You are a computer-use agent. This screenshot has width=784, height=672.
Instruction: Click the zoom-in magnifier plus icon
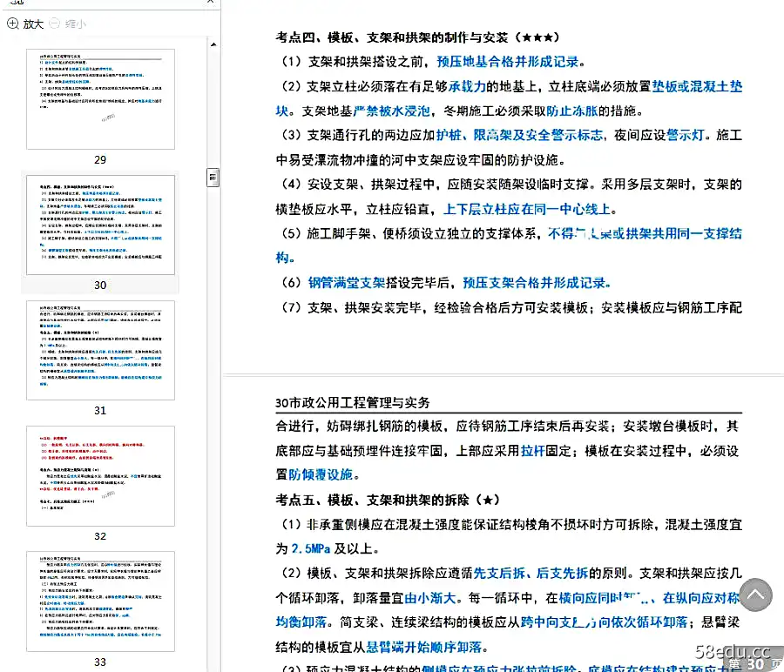(x=12, y=24)
